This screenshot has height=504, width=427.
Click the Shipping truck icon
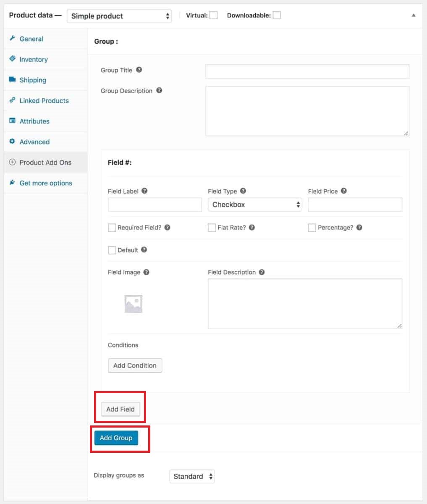coord(12,79)
